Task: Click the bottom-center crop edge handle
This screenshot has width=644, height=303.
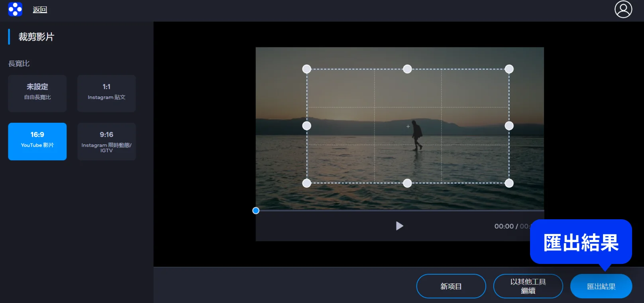Action: 407,183
